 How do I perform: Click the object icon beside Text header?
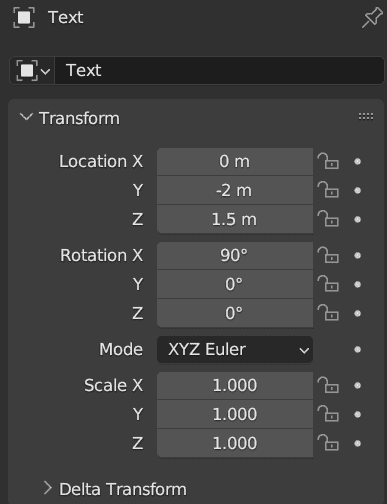(24, 17)
